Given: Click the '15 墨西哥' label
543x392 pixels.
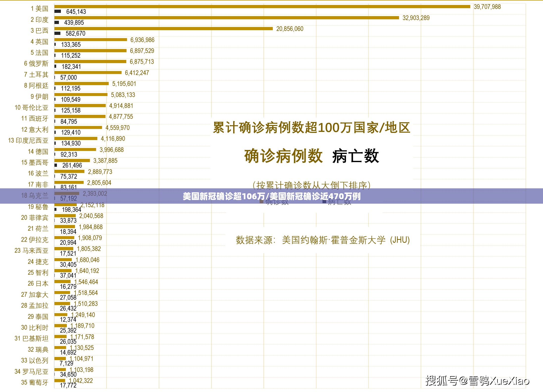Looking at the screenshot, I should click(x=35, y=162).
